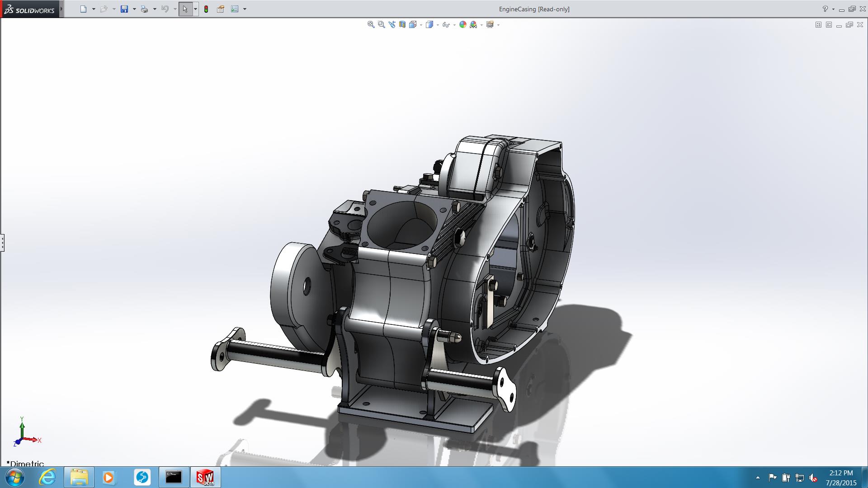Click the New document button
The height and width of the screenshot is (488, 868).
click(x=83, y=9)
